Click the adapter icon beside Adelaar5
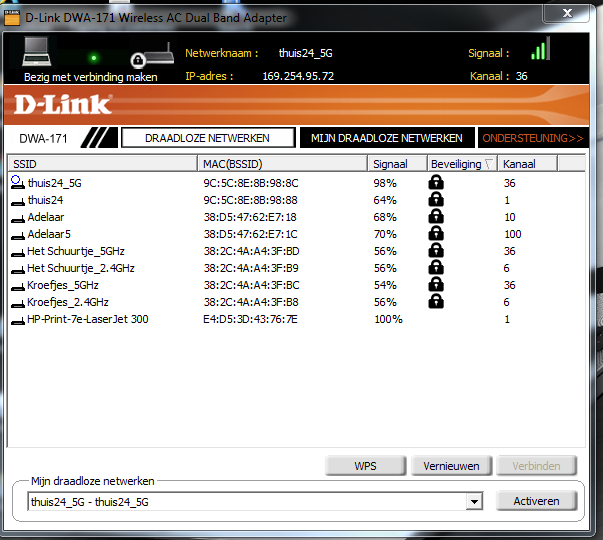The width and height of the screenshot is (603, 540). point(18,236)
